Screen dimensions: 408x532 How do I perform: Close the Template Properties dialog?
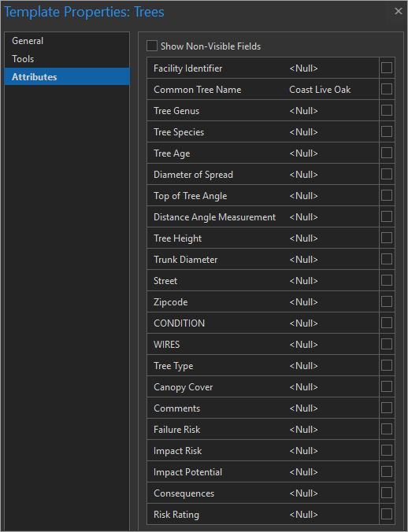399,11
